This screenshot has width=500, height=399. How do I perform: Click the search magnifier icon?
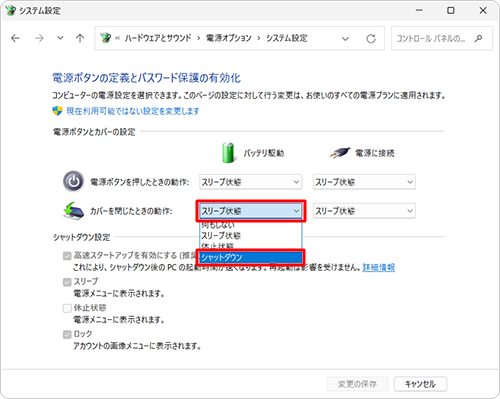click(479, 38)
